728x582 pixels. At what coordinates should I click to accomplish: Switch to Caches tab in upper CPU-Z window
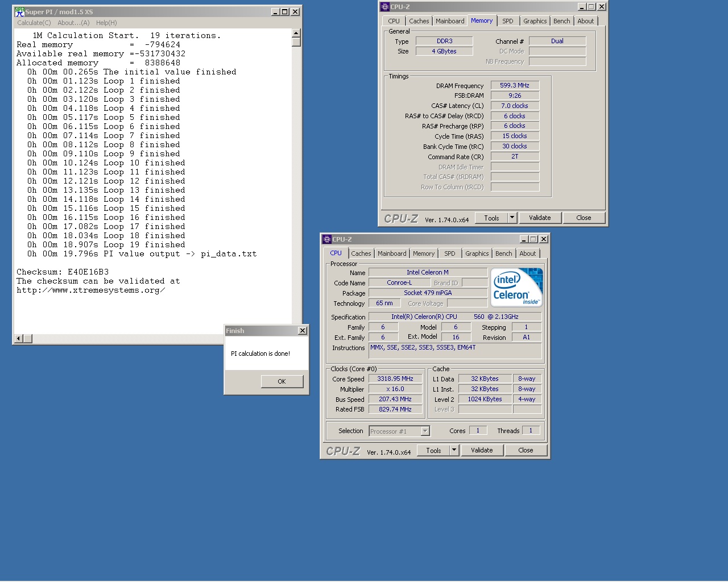click(419, 21)
